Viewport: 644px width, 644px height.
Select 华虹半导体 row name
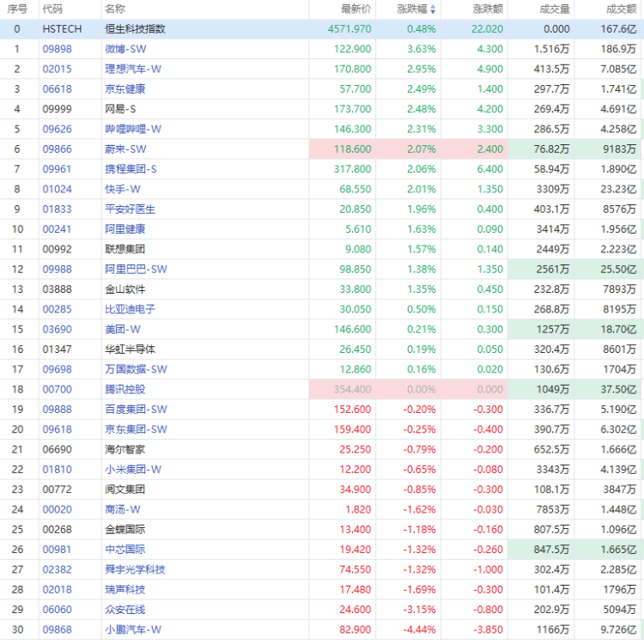point(131,349)
